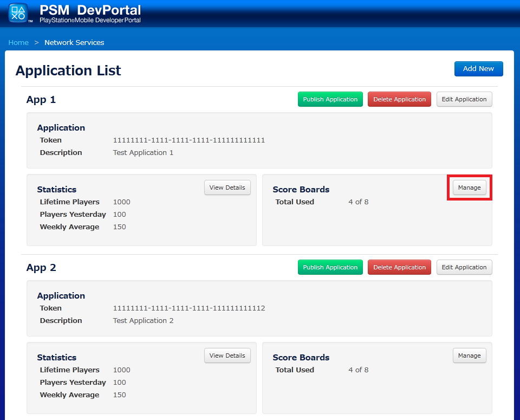Publish Application for App 1
520x420 pixels.
tap(330, 99)
